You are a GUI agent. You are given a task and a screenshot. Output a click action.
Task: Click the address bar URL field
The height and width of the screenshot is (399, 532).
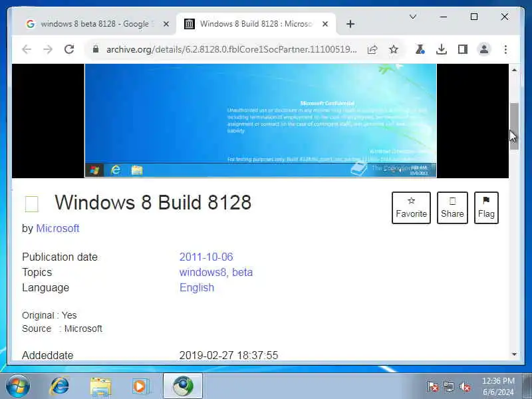231,49
